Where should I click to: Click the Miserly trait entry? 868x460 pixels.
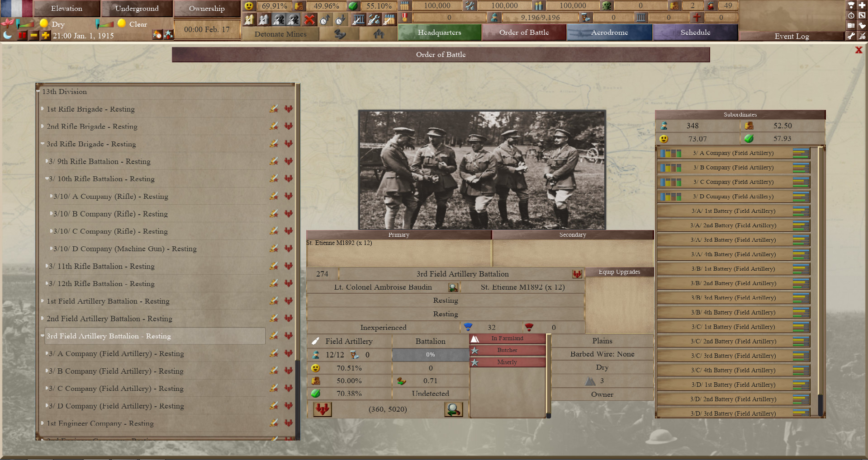pos(507,362)
